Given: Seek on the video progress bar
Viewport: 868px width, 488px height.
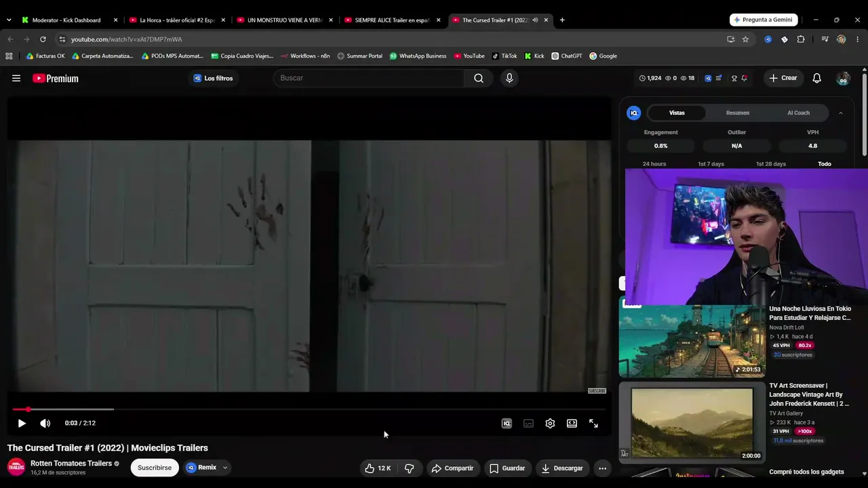Looking at the screenshot, I should tap(309, 409).
